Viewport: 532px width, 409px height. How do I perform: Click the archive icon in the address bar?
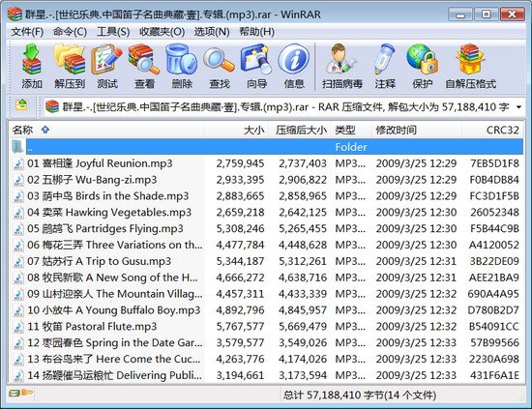click(52, 106)
